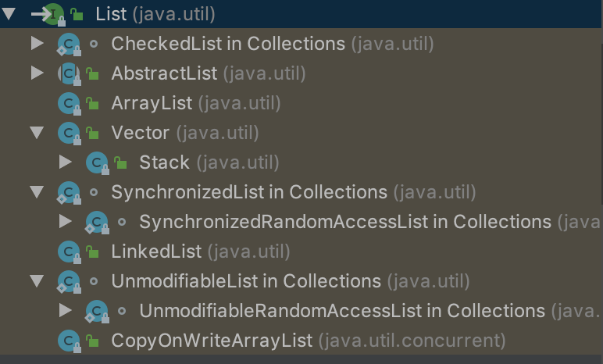Click the ArrayList class icon
Screen dimensions: 603x364
click(x=69, y=103)
